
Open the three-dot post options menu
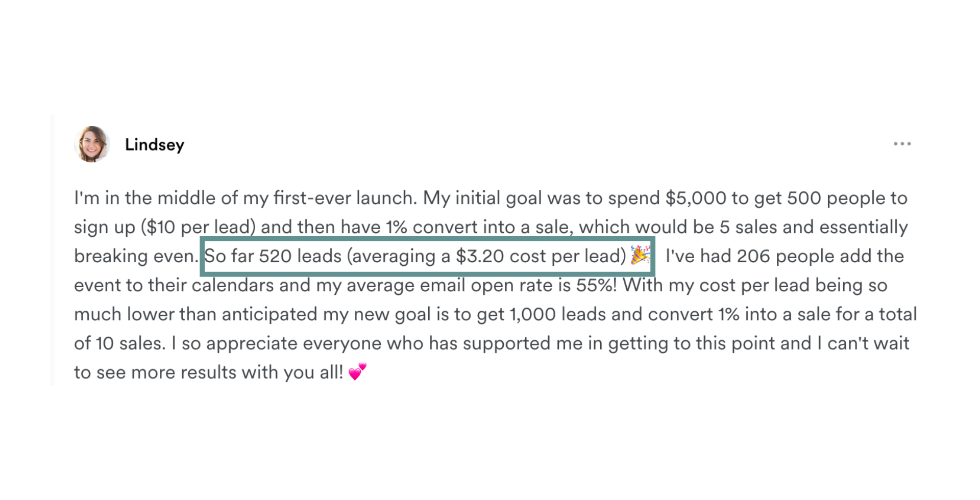tap(902, 144)
